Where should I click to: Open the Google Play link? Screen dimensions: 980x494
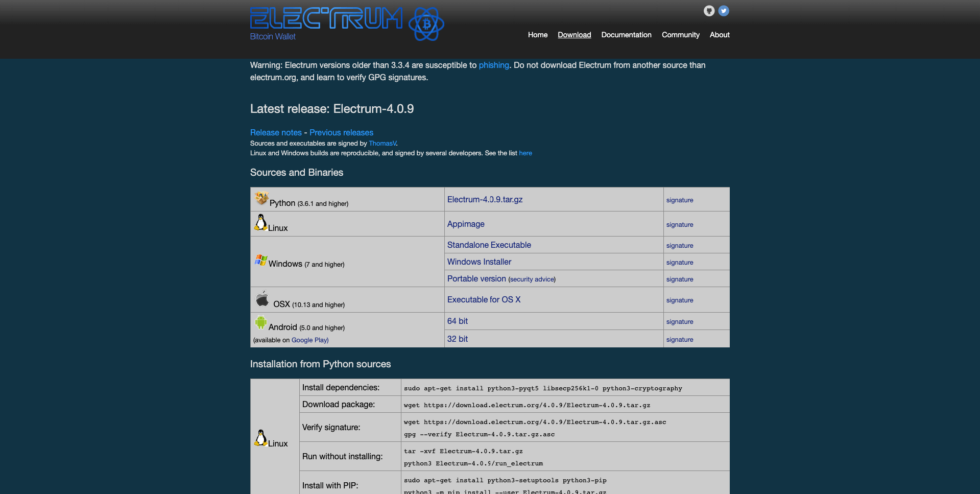coord(310,340)
